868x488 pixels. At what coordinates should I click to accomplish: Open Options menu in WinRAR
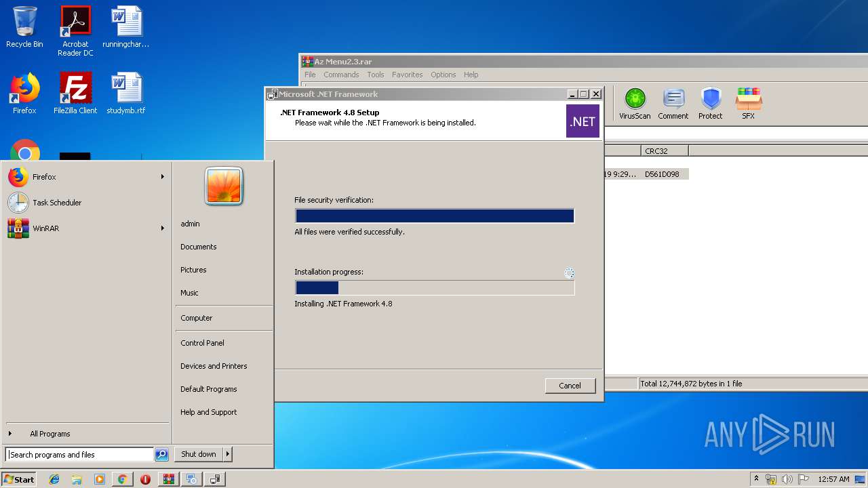pos(443,75)
